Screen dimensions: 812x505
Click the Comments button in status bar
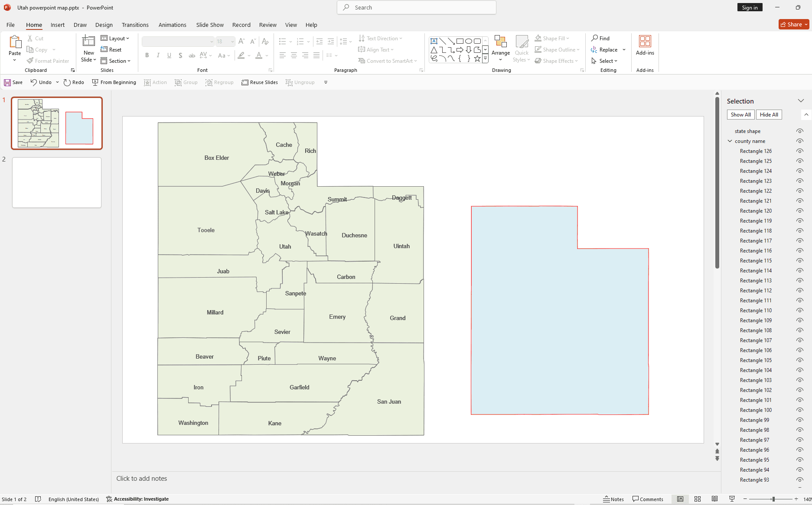(x=648, y=499)
